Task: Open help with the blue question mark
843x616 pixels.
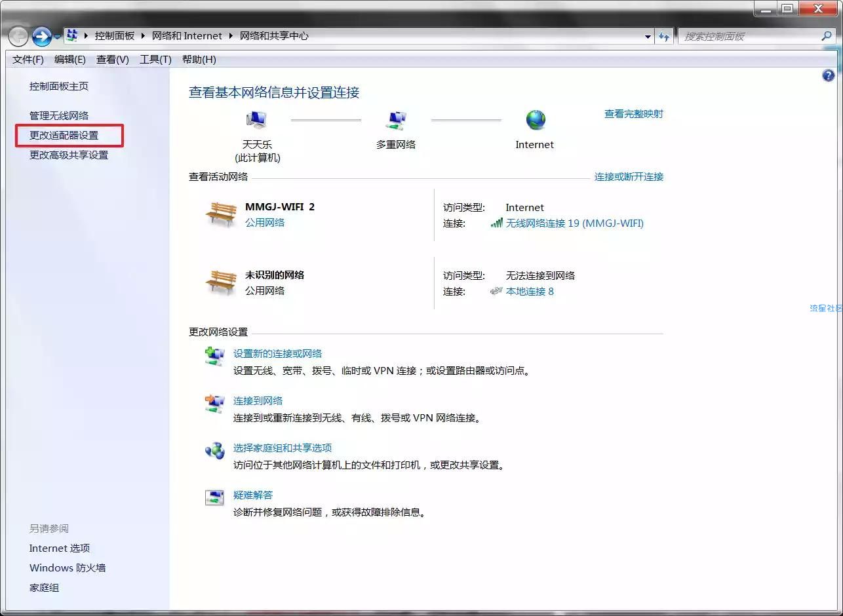Action: pos(828,76)
